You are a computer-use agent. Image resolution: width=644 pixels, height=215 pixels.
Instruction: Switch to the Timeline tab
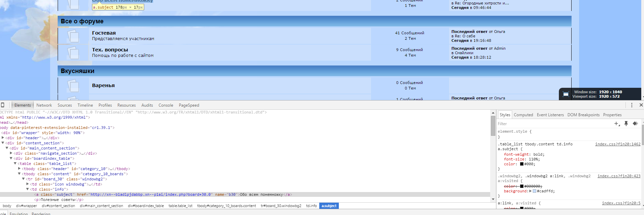click(x=85, y=105)
